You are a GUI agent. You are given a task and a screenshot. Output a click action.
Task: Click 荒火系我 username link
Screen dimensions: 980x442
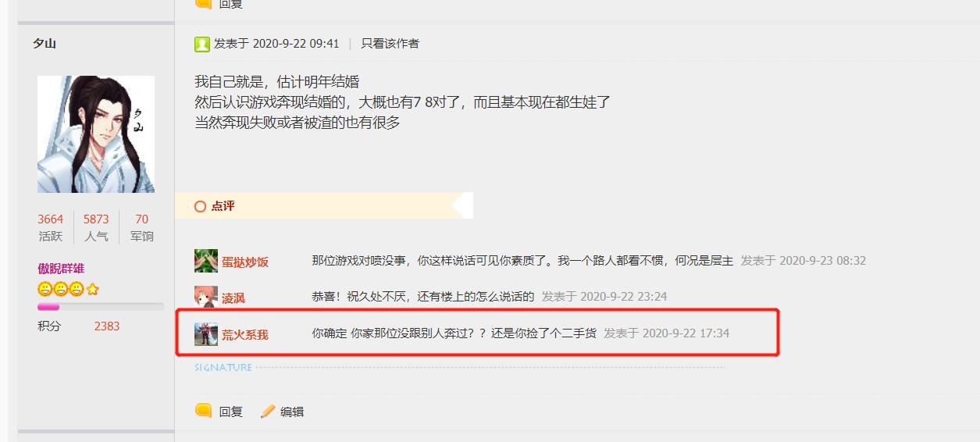(245, 334)
